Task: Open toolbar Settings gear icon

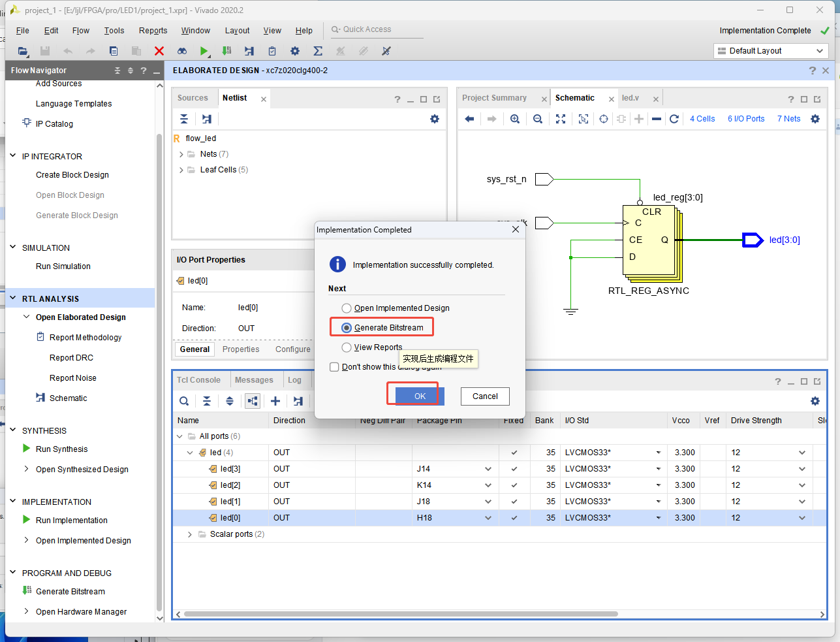Action: (295, 51)
